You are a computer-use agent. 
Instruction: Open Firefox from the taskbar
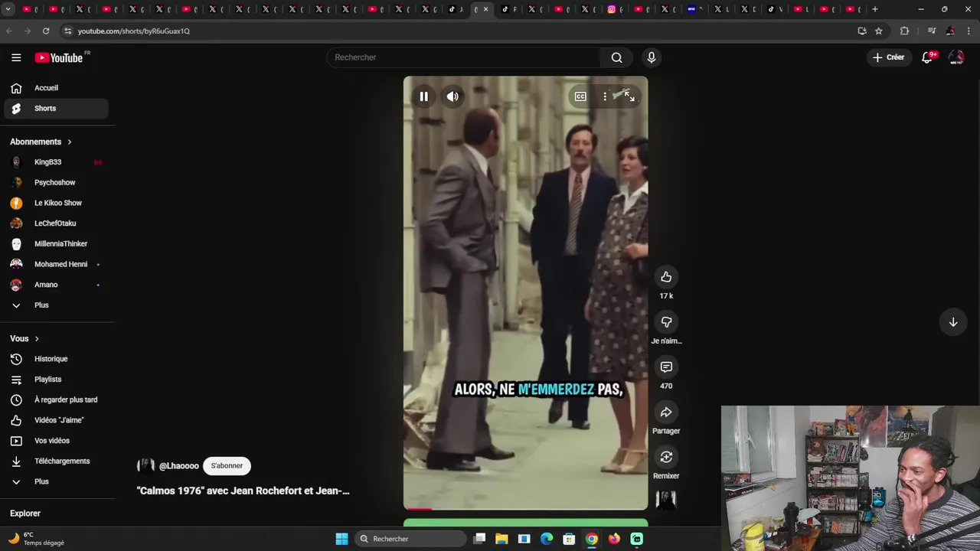point(614,539)
